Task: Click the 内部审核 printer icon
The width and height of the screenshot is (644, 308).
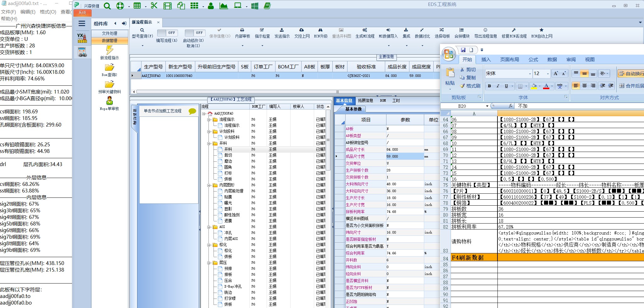Action: [242, 30]
